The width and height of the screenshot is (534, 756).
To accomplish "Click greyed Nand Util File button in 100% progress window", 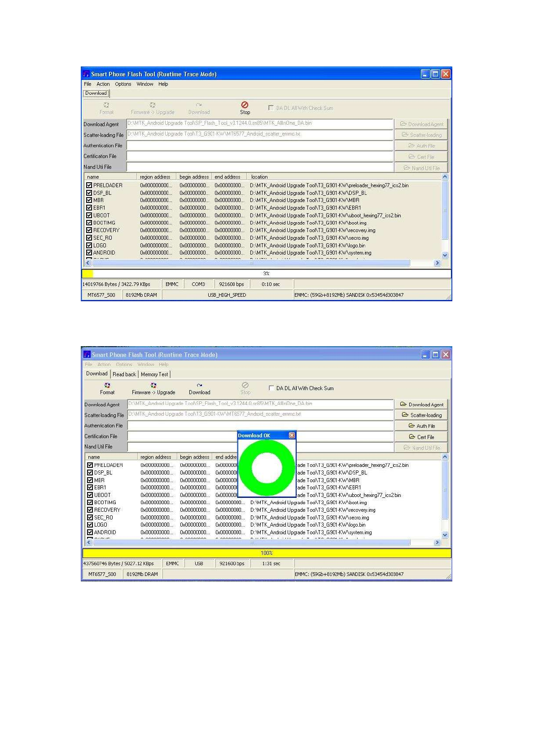I will 421,448.
